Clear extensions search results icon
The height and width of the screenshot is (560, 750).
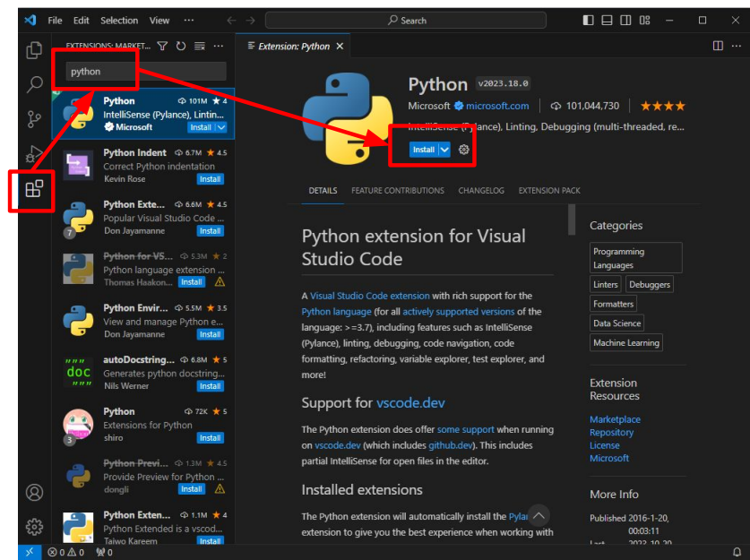click(x=200, y=46)
